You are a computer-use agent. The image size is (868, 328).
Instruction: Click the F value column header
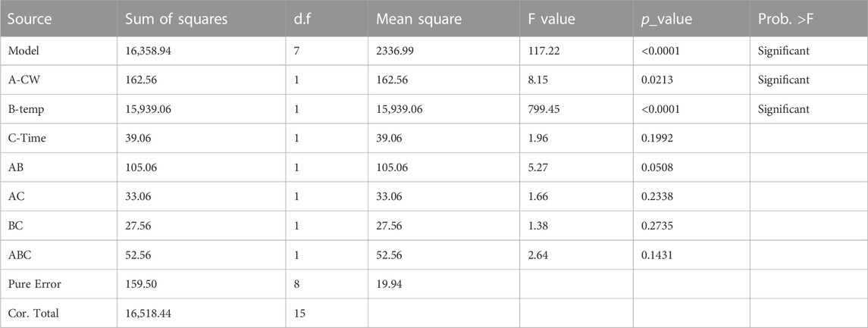(x=552, y=20)
